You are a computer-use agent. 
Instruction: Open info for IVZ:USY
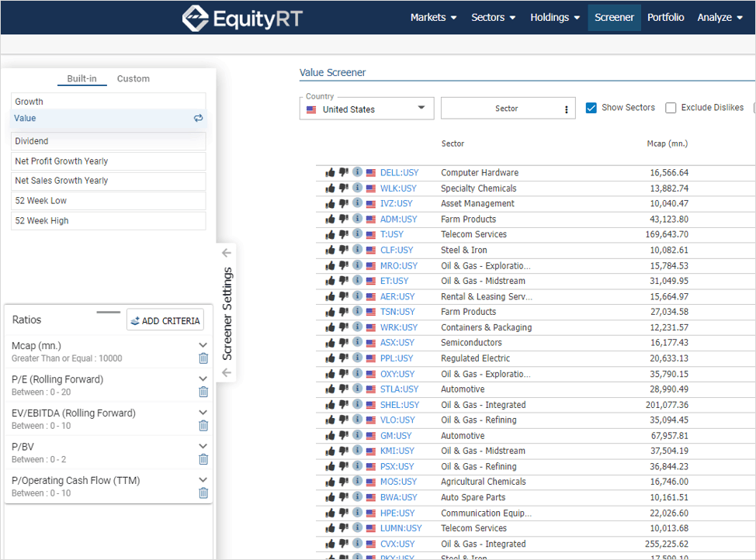(x=357, y=203)
